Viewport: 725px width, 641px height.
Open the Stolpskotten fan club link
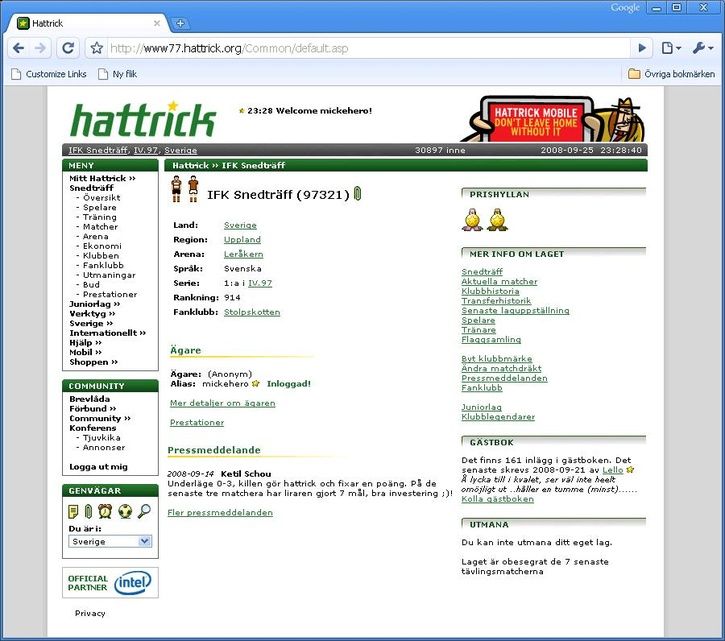point(252,312)
